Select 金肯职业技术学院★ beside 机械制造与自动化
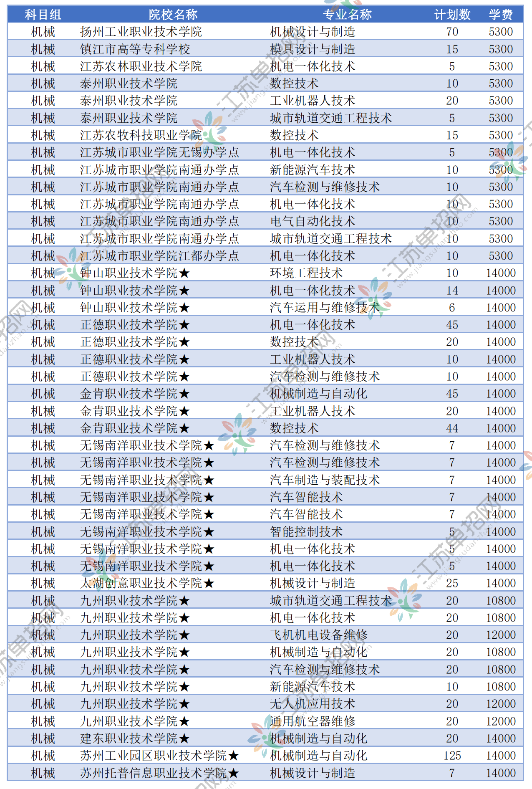This screenshot has height=789, width=532. (135, 394)
